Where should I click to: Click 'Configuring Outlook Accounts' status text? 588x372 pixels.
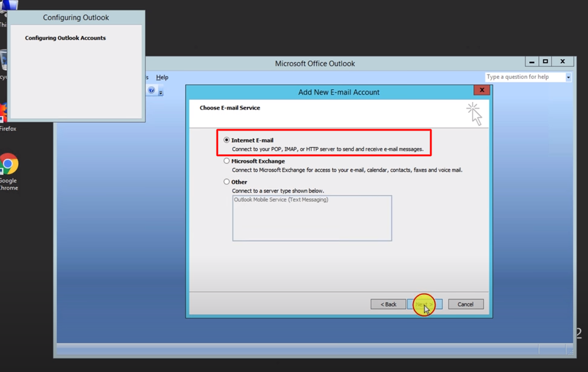pos(66,38)
